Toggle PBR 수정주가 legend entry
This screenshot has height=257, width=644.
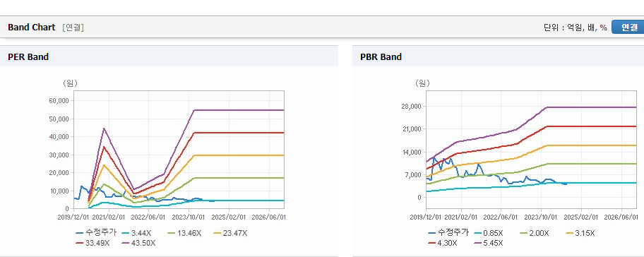point(448,233)
